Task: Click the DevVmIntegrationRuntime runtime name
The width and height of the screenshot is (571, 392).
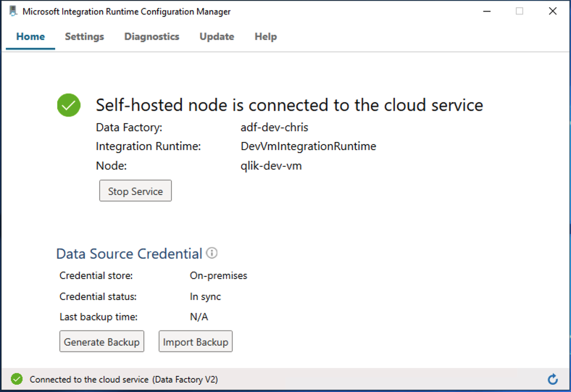Action: (308, 146)
